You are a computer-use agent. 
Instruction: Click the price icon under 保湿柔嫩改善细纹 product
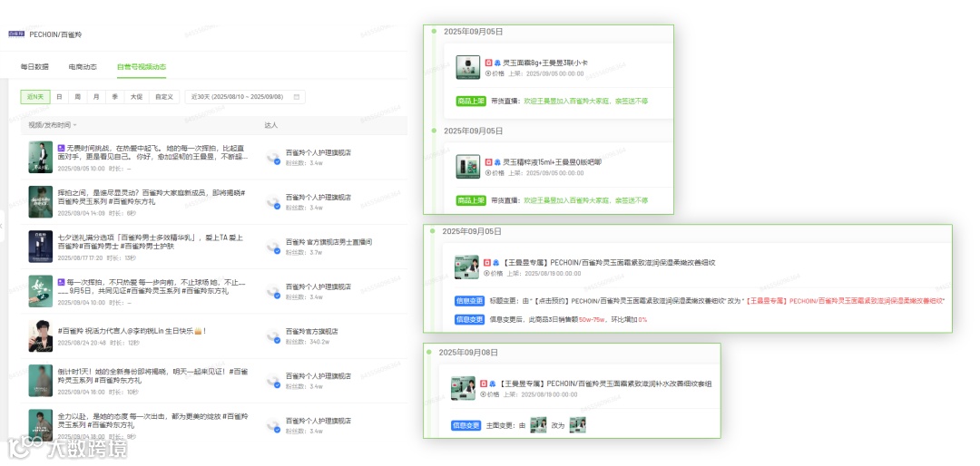click(x=487, y=273)
